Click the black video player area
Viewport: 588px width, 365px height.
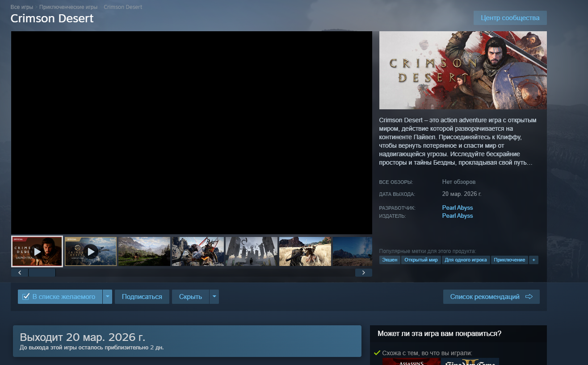(x=192, y=133)
